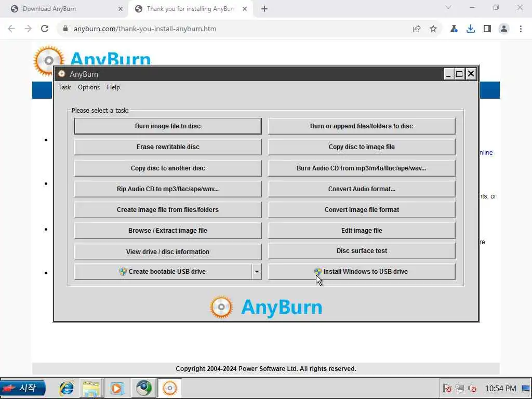The height and width of the screenshot is (399, 532).
Task: Open View drive / disc information
Action: point(168,252)
